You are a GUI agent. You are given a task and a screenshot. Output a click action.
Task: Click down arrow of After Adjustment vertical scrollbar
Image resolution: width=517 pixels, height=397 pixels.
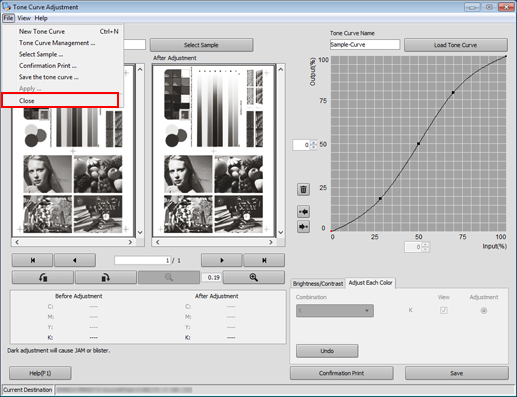click(x=281, y=232)
